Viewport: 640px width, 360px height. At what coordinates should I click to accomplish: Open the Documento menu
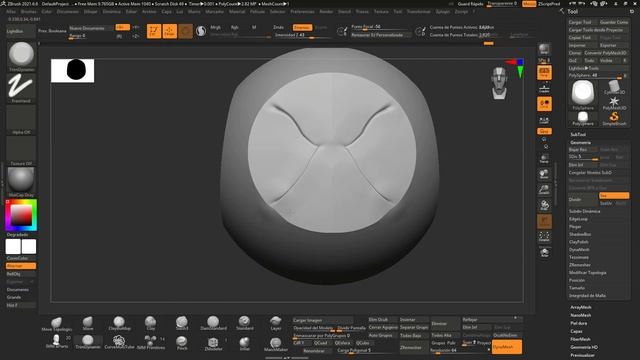[68, 12]
